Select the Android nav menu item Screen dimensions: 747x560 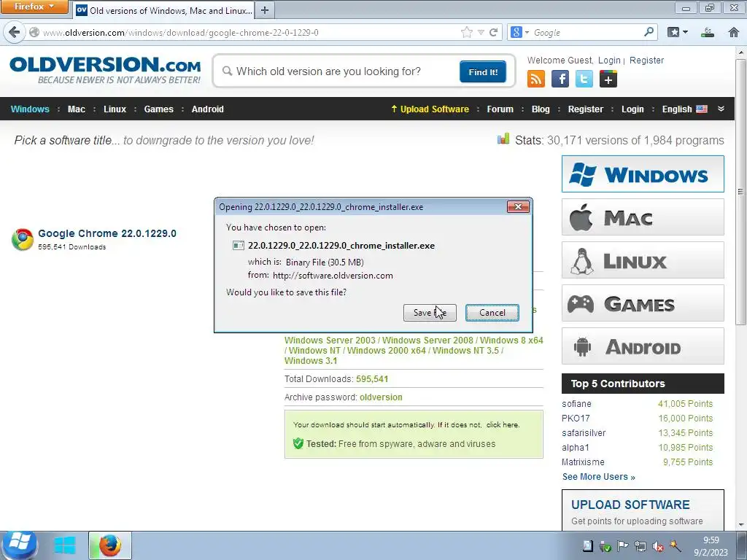click(x=208, y=109)
